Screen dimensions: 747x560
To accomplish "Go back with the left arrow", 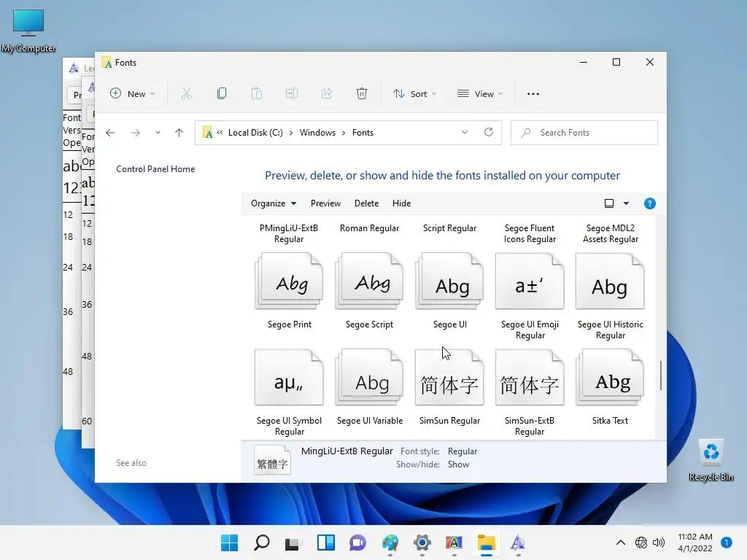I will (x=110, y=133).
